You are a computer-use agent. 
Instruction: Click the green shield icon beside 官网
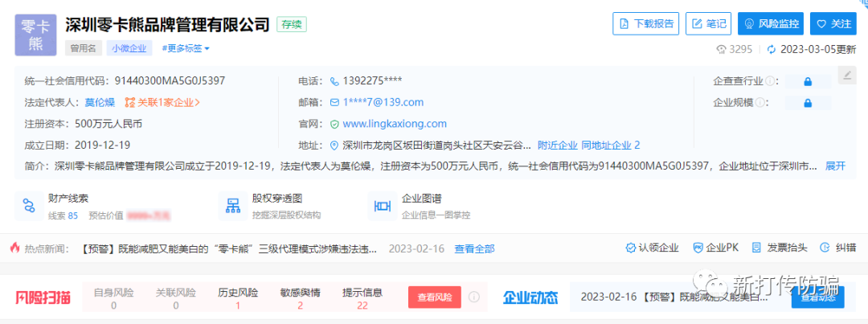point(334,124)
